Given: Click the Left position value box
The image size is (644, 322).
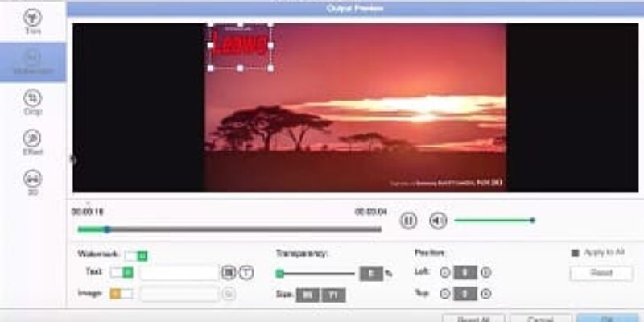Looking at the screenshot, I should (x=465, y=272).
